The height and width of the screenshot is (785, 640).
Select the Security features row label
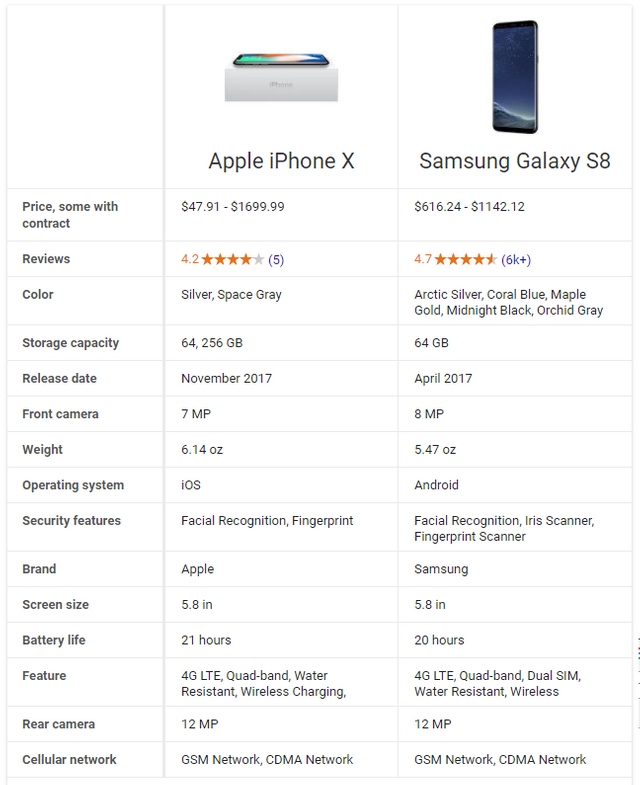[x=72, y=521]
